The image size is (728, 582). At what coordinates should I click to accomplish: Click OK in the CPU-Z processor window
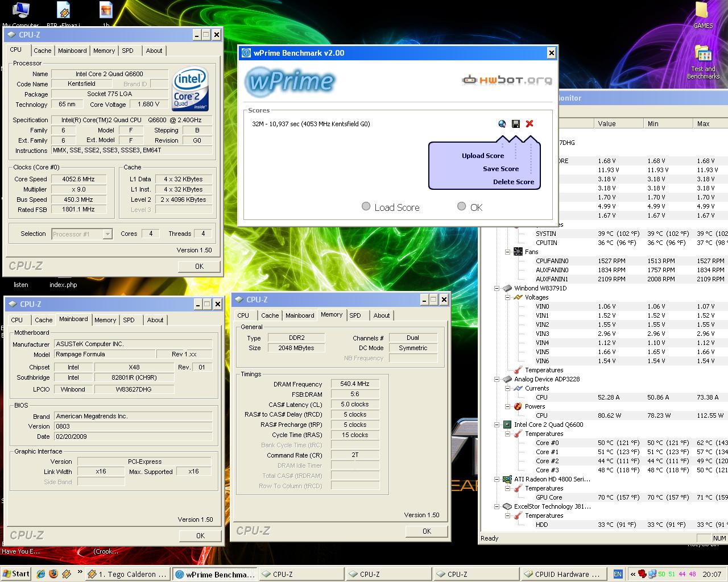(x=199, y=266)
